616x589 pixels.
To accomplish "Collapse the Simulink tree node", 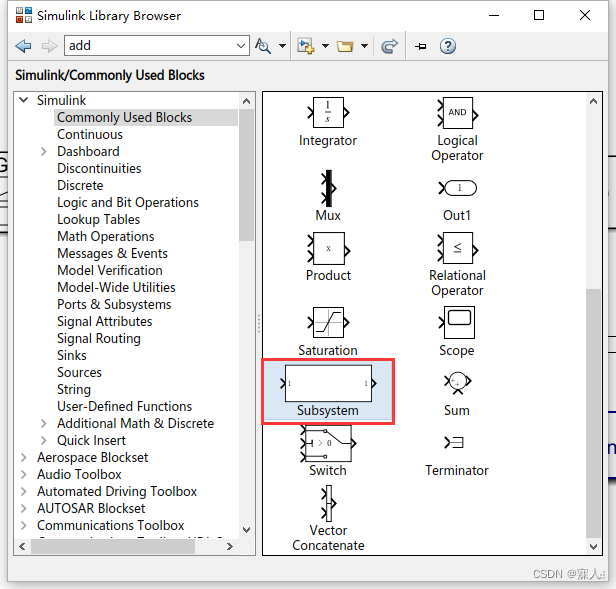I will [24, 100].
